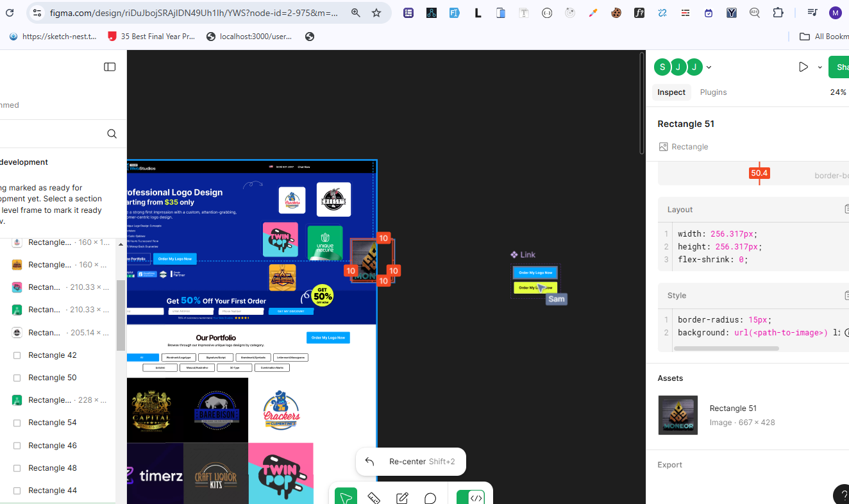Open the 24% zoom level dropdown
The width and height of the screenshot is (849, 504).
click(x=837, y=92)
